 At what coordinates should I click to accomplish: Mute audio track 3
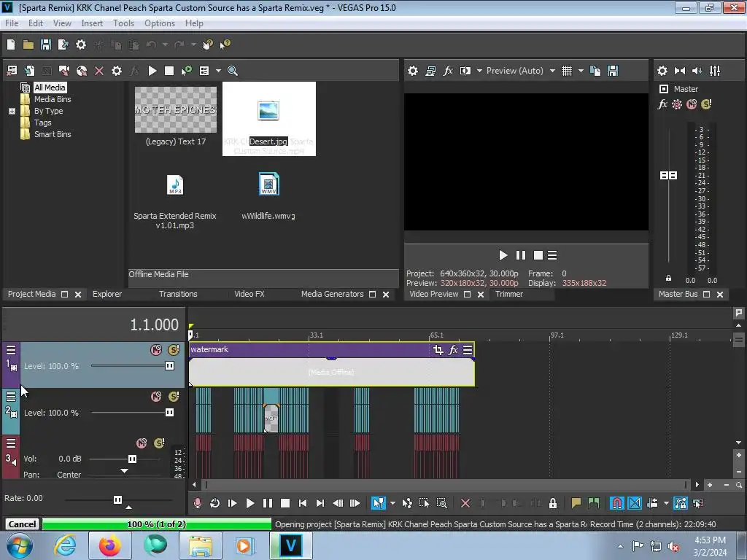(142, 443)
